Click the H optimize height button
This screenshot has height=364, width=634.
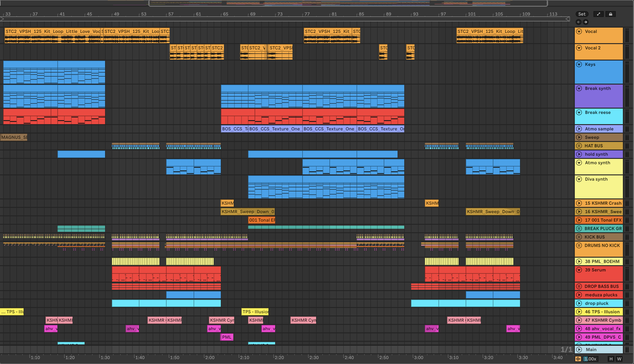point(611,359)
